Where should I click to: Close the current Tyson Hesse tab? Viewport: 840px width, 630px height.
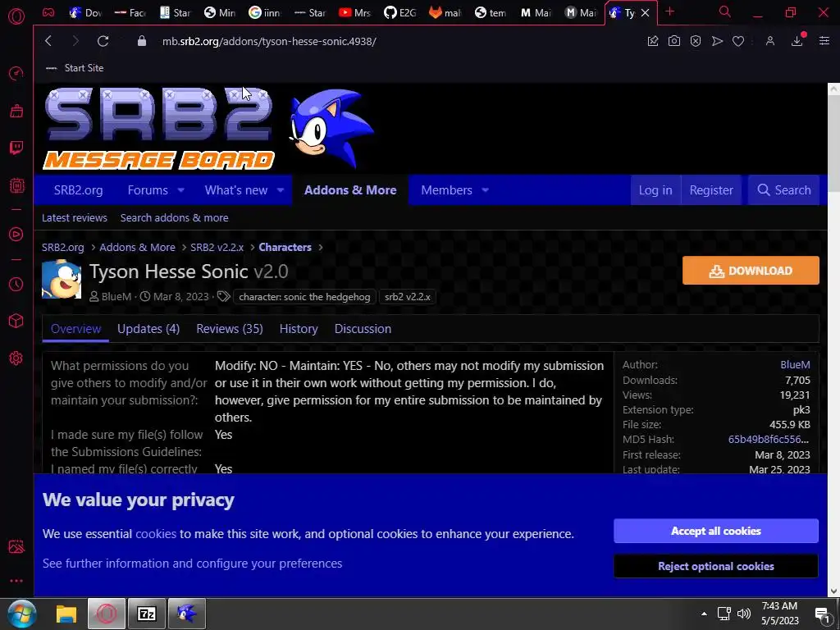tap(646, 13)
